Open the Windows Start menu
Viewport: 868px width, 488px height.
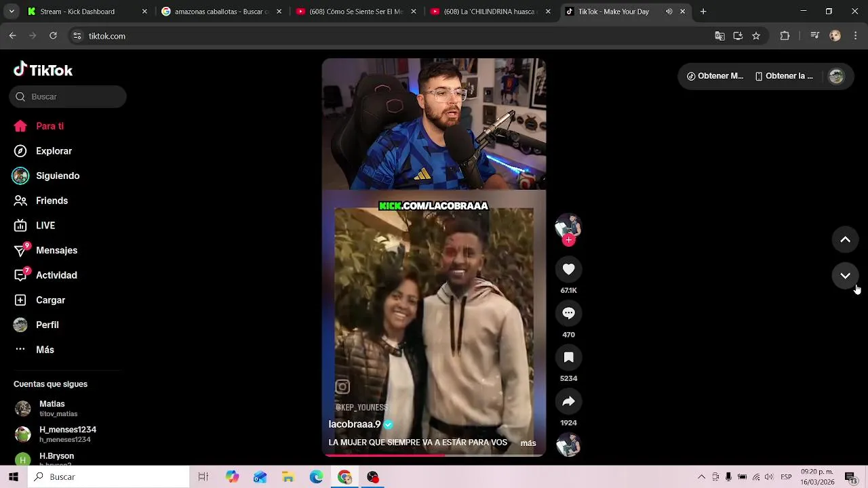tap(13, 477)
